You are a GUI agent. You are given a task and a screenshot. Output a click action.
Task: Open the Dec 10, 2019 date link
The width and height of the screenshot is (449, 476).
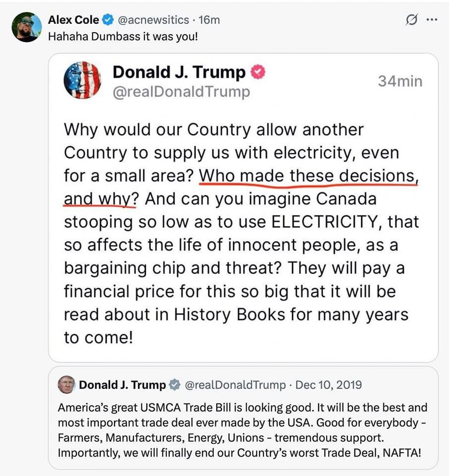pyautogui.click(x=328, y=385)
